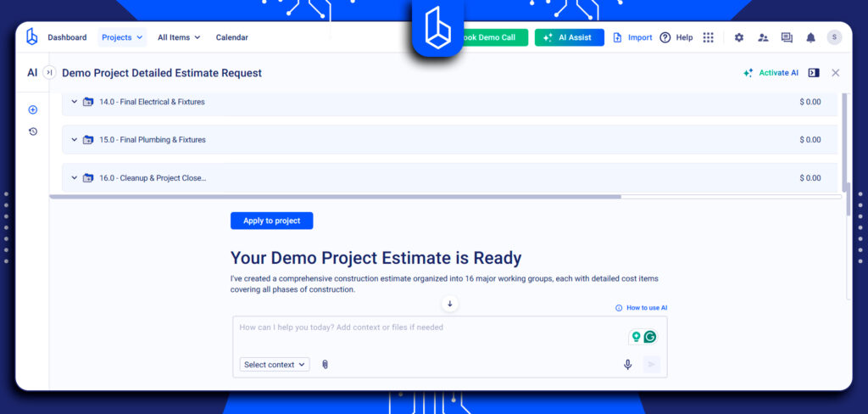Click the Grammarly icon in chat box
Screen dimensions: 868x414
click(650, 337)
